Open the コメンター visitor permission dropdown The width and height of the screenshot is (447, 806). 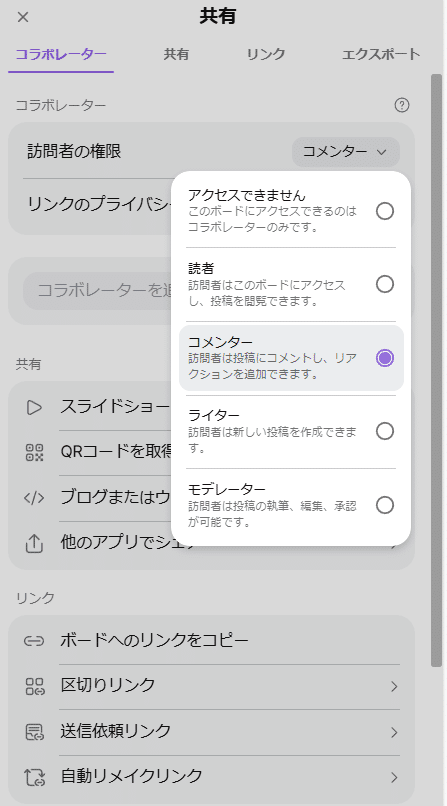(346, 152)
